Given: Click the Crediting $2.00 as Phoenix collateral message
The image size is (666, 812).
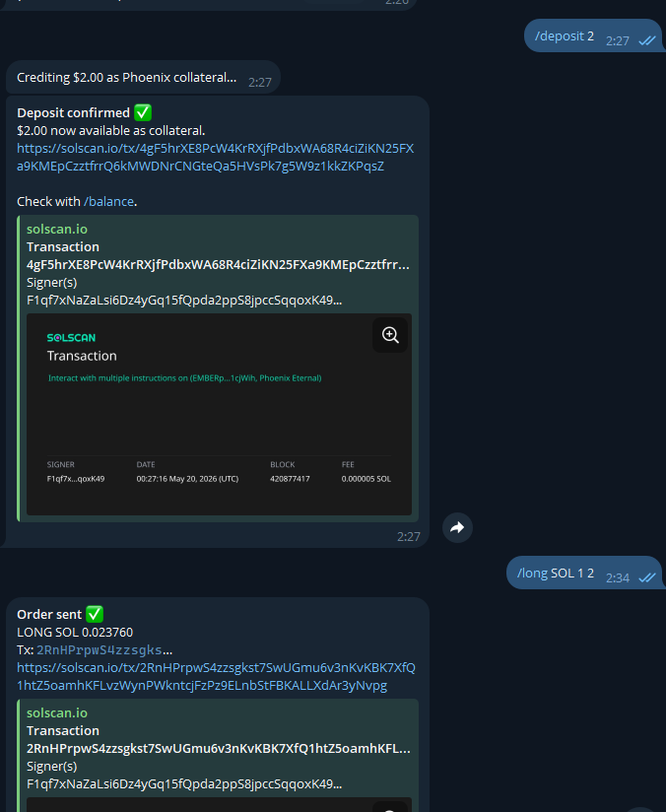Looking at the screenshot, I should pyautogui.click(x=126, y=78).
